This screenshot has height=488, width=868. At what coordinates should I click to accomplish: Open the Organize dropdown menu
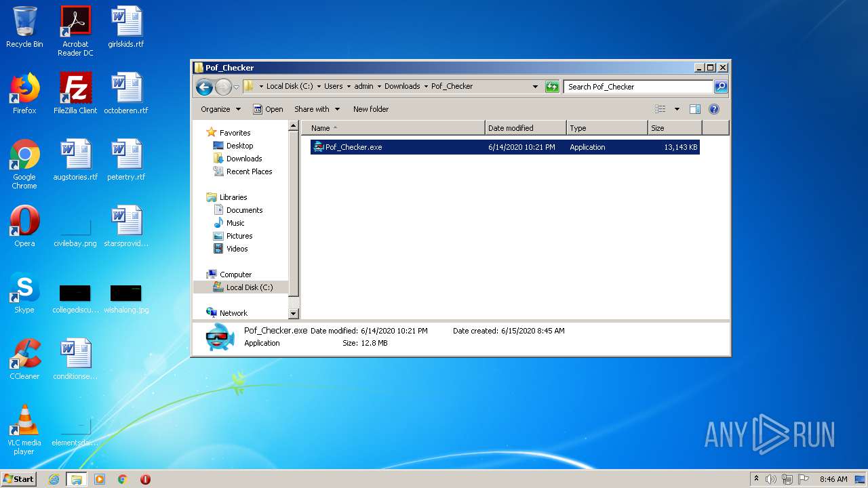220,109
